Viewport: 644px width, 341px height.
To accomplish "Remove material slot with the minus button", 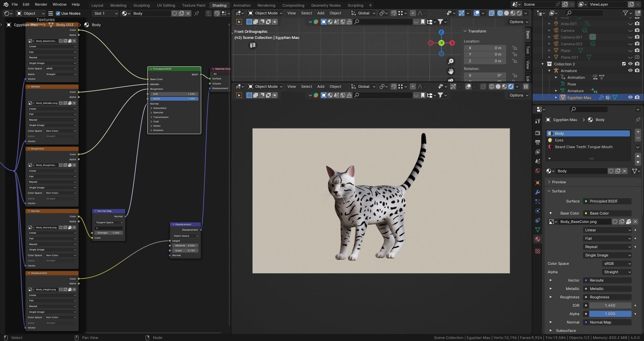I will [638, 138].
